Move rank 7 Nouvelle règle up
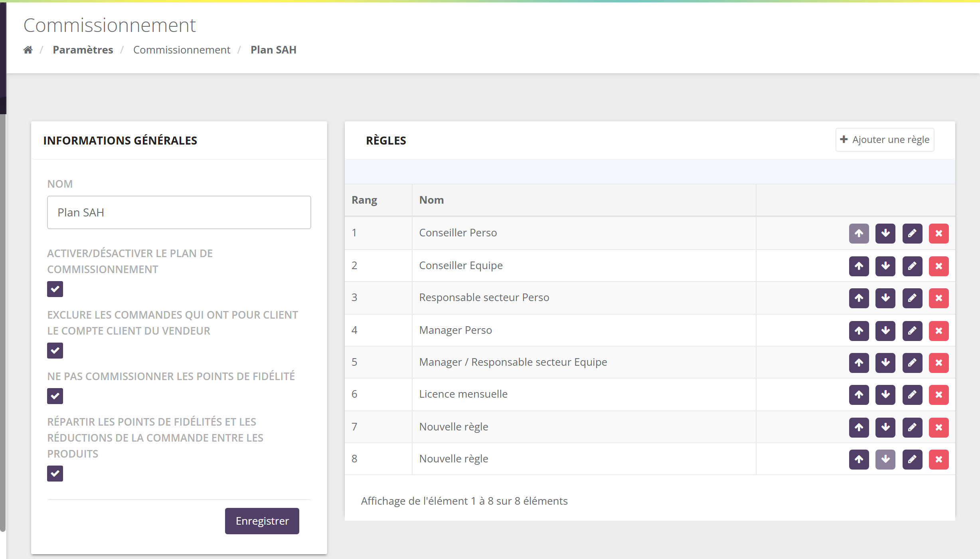 (859, 427)
